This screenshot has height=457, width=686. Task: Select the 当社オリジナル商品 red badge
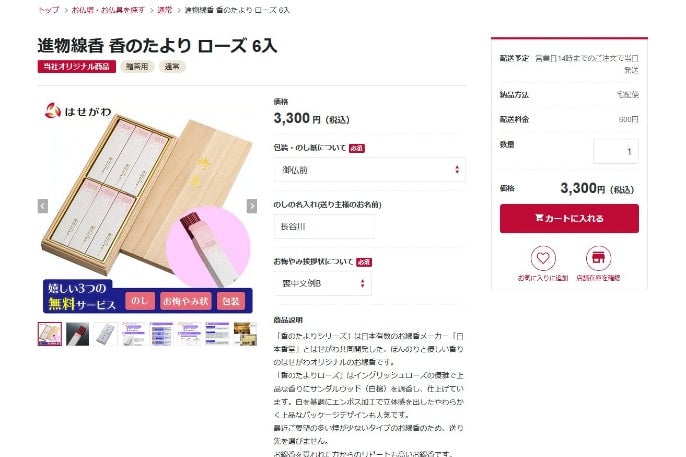77,66
